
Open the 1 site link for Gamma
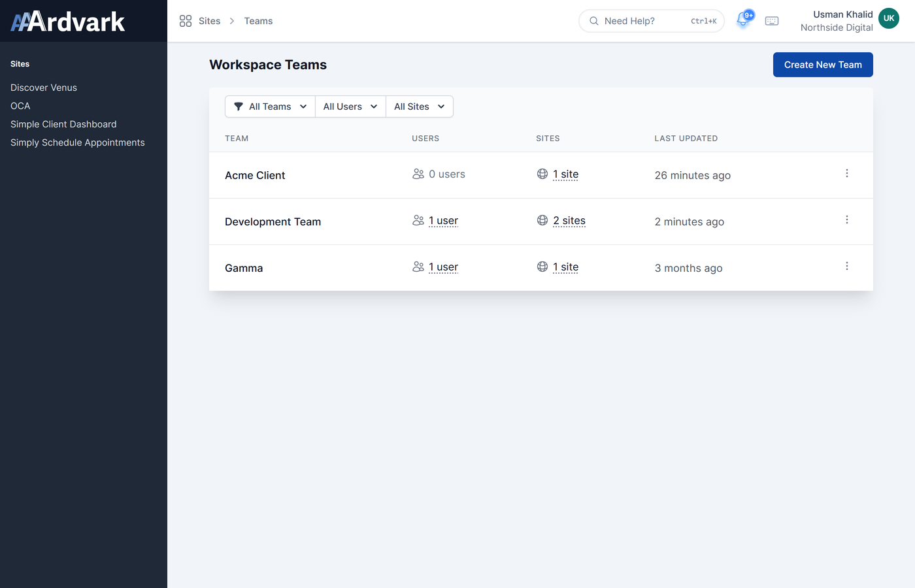pyautogui.click(x=565, y=267)
